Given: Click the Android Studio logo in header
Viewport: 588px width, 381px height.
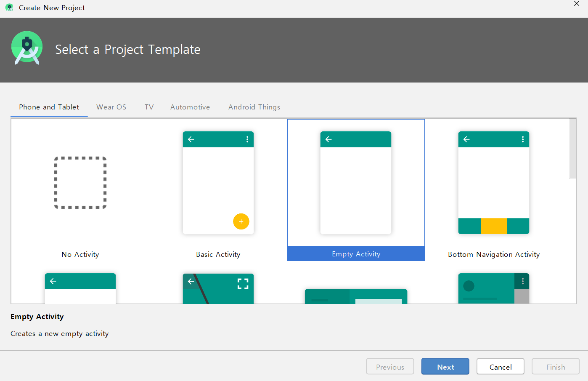Looking at the screenshot, I should pos(27,48).
